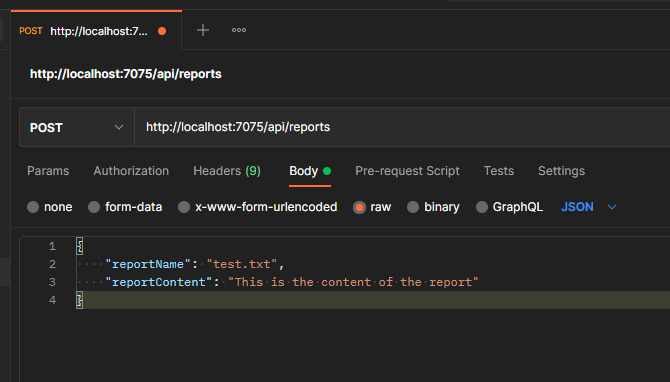Click the request title http://localhost:7075/api/reports

coord(126,74)
